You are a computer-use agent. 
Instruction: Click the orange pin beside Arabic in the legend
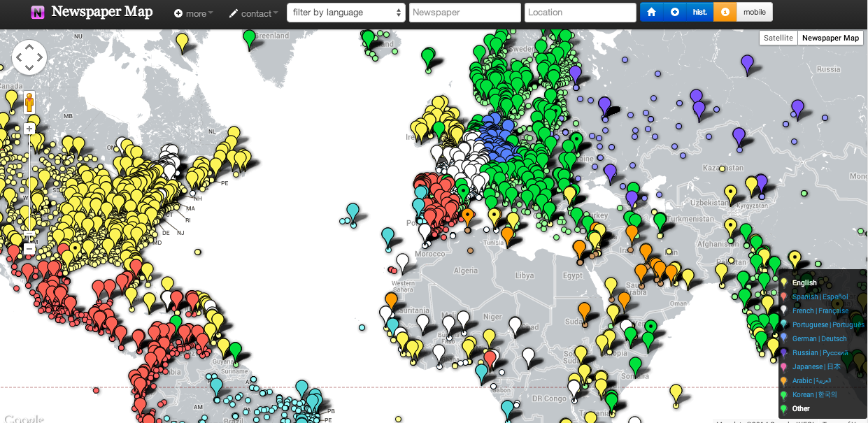783,380
